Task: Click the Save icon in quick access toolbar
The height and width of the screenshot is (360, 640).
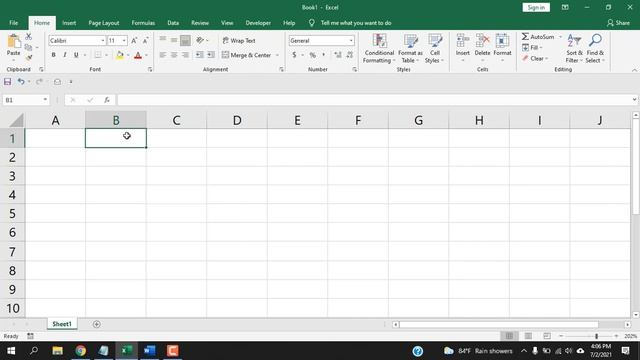Action: [7, 82]
